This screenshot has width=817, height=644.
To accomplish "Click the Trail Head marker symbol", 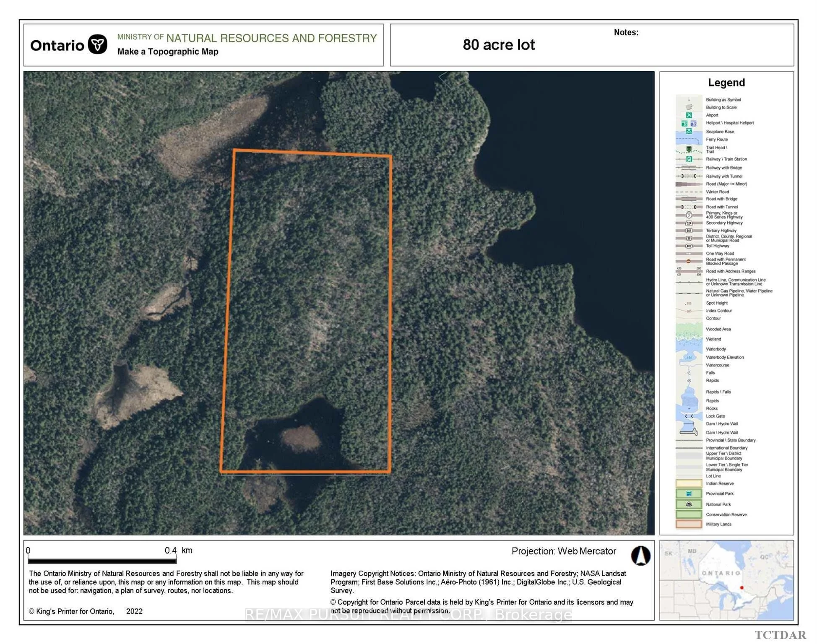I will 689,149.
